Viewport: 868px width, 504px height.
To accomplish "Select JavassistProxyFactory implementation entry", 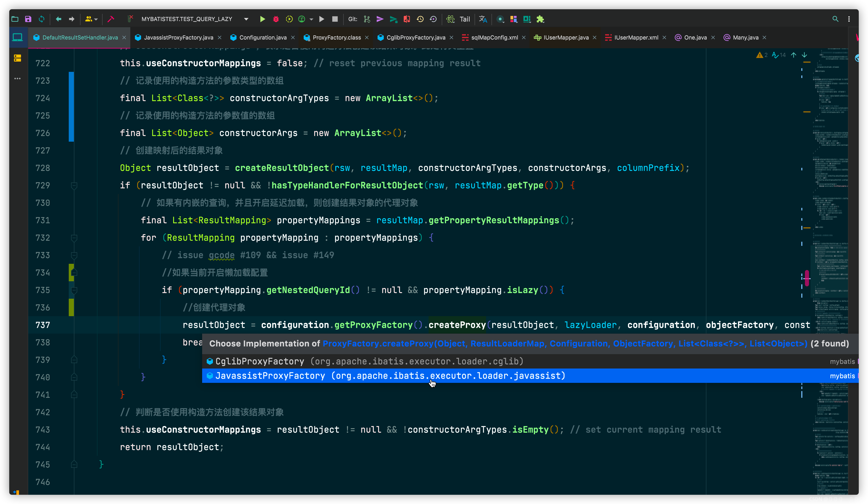I will pyautogui.click(x=270, y=375).
